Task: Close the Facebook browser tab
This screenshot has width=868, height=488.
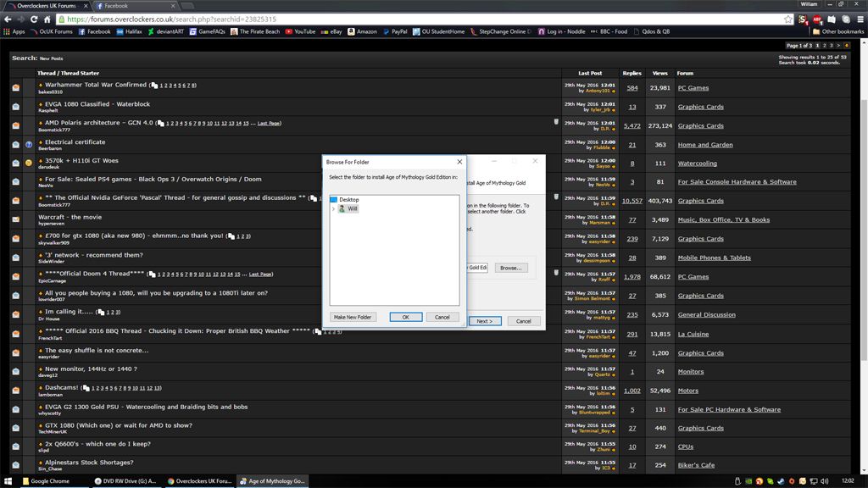Action: pos(173,6)
